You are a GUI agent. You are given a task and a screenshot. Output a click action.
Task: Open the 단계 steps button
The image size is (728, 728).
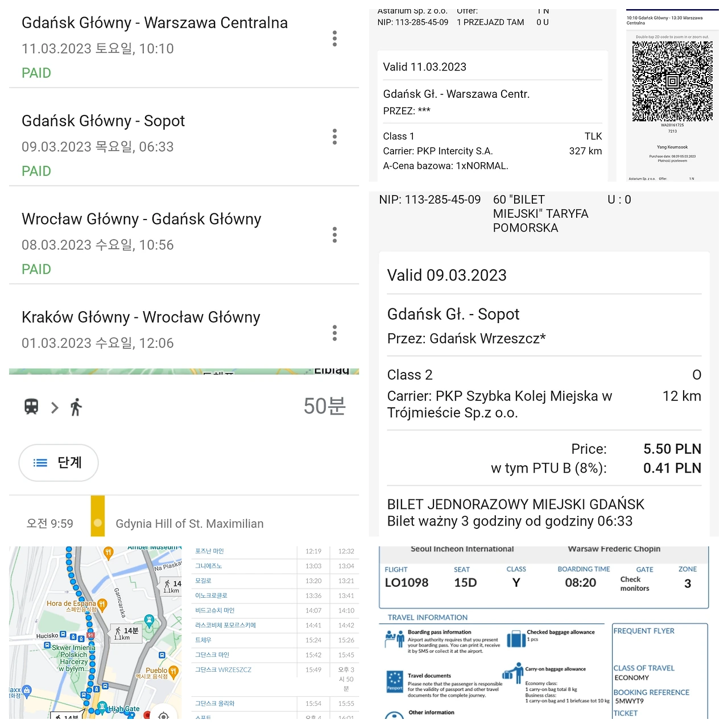(59, 463)
